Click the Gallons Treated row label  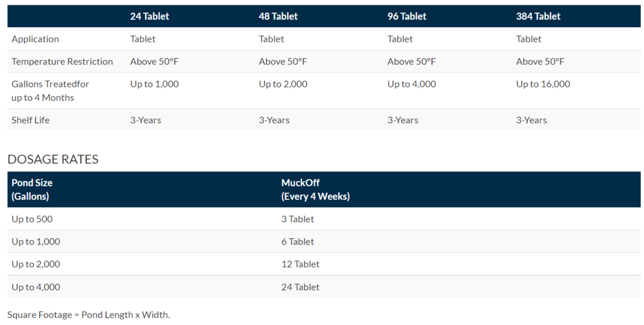(x=50, y=91)
